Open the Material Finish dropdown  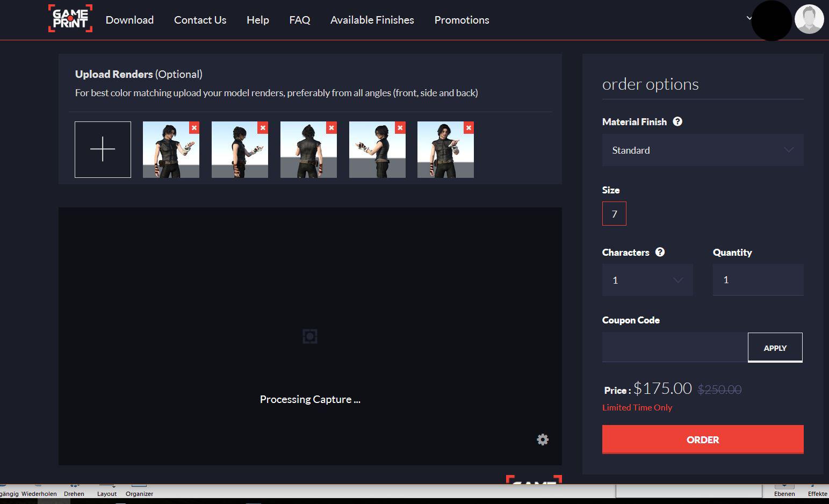tap(703, 150)
